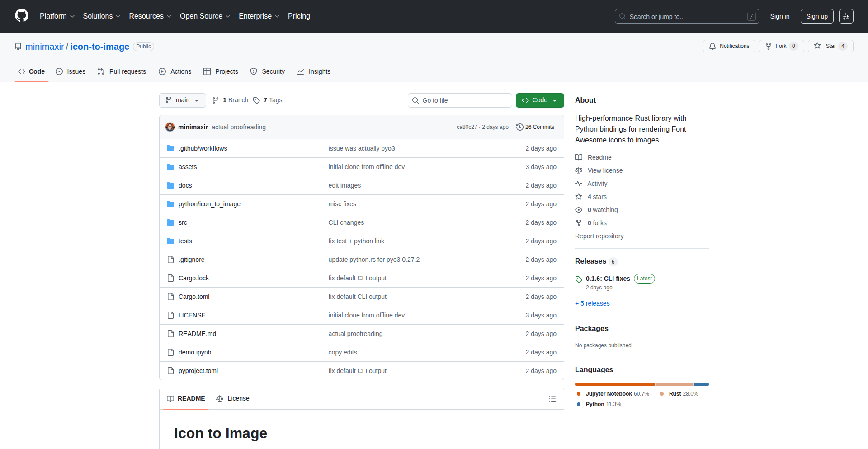Image resolution: width=868 pixels, height=449 pixels.
Task: Star the icon-to-image repository
Action: (830, 46)
